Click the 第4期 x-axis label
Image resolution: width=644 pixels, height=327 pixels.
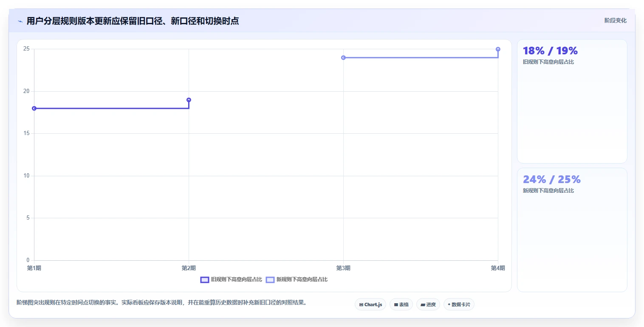pos(498,268)
